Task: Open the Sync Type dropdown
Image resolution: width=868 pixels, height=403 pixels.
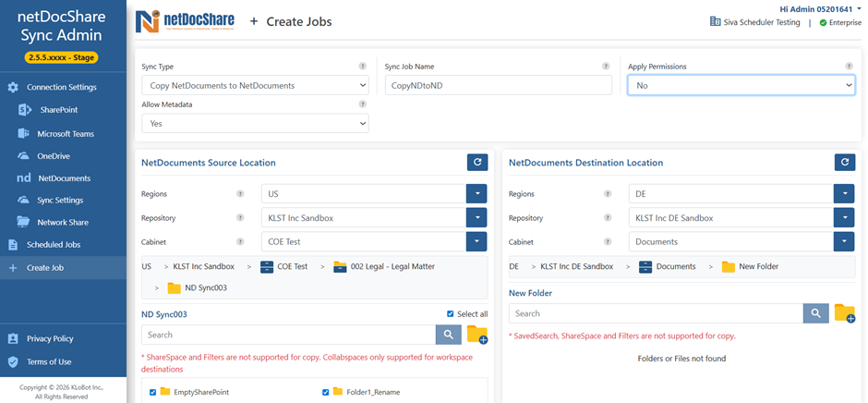Action: (255, 85)
